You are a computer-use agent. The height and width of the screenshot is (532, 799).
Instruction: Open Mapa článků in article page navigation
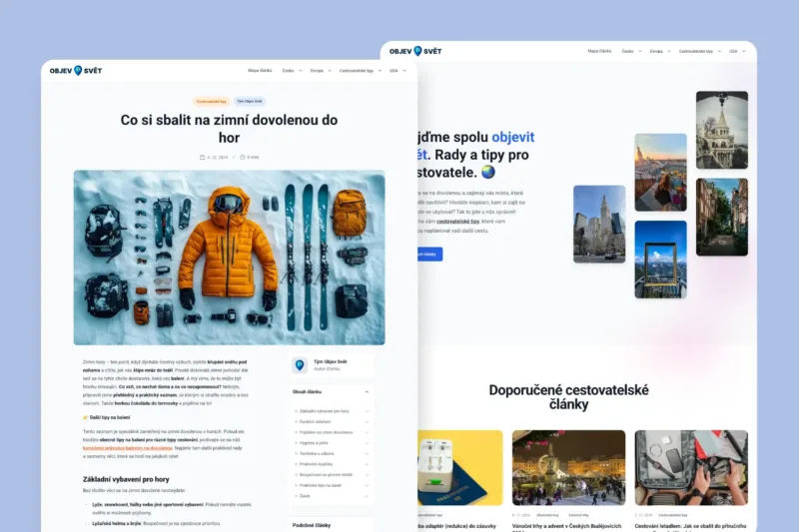coord(260,71)
